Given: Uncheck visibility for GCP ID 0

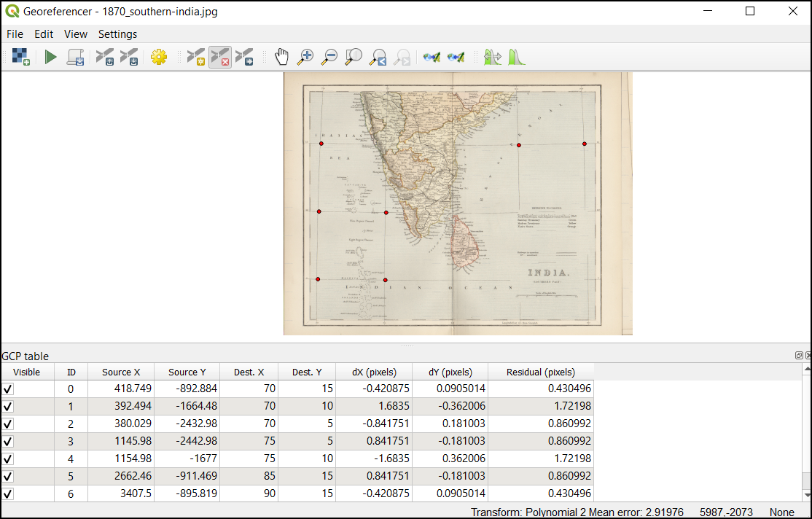Looking at the screenshot, I should (x=8, y=389).
